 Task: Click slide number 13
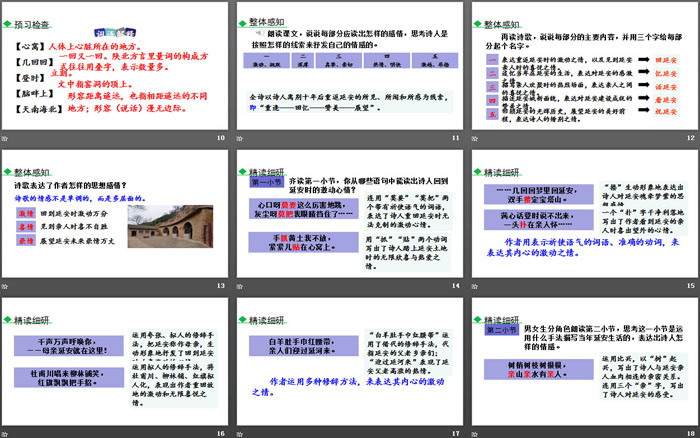[x=221, y=286]
